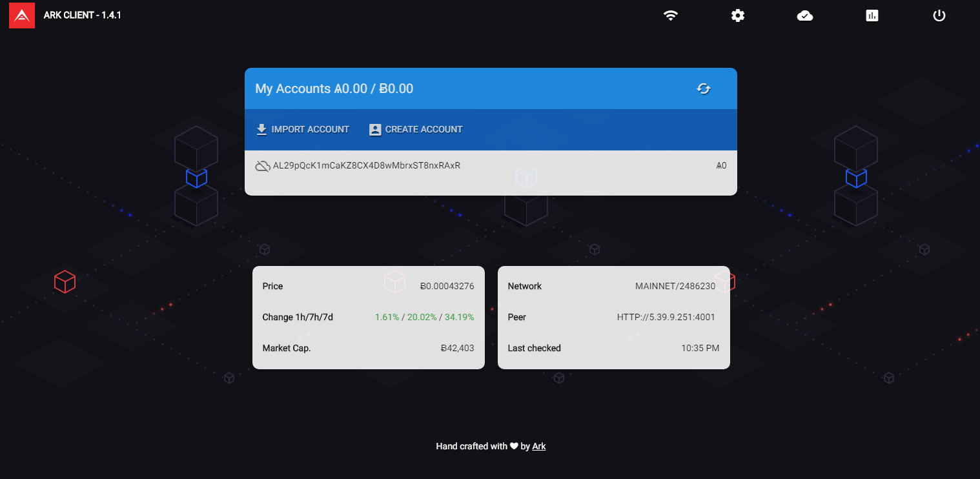Refresh accounts with the sync icon
This screenshot has width=980, height=479.
click(704, 88)
